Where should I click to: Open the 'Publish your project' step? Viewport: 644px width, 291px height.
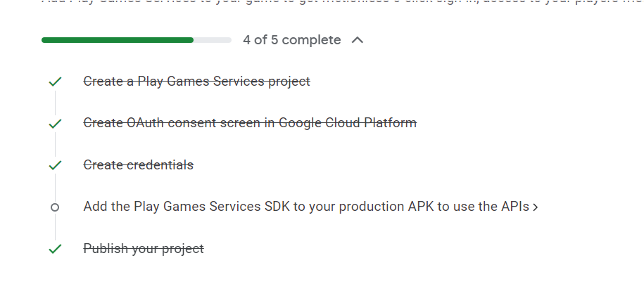coord(144,248)
